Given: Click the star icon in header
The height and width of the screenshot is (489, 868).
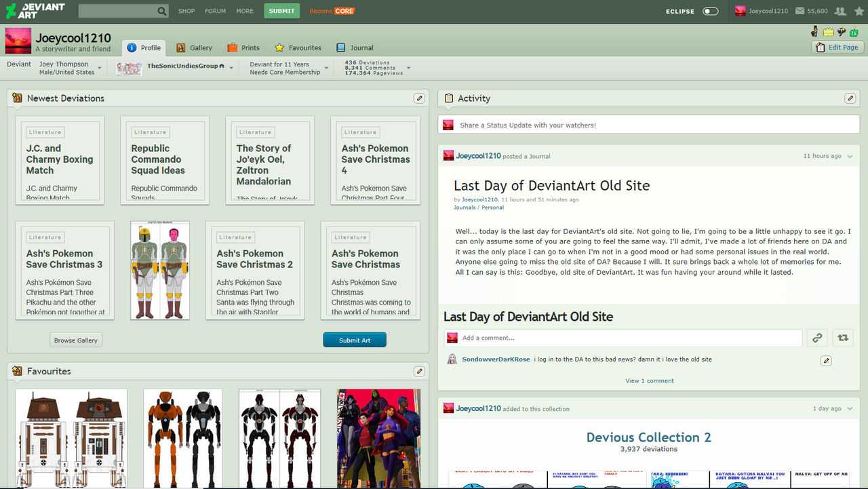Looking at the screenshot, I should [859, 11].
